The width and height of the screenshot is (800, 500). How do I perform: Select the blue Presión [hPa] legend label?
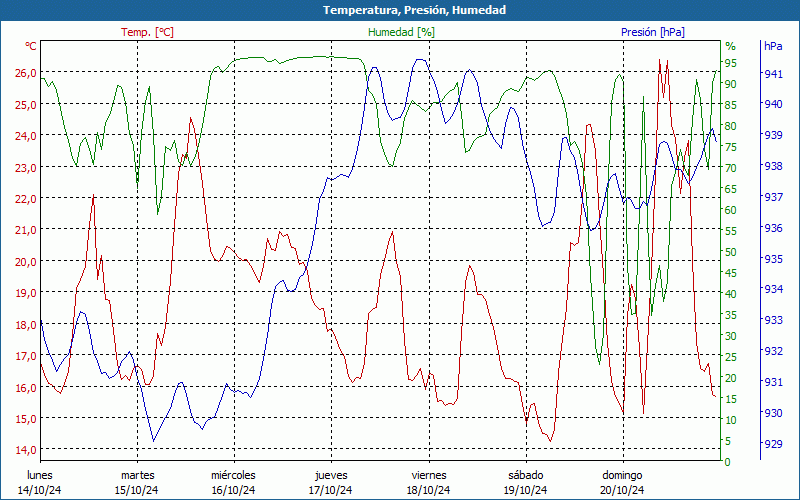(x=653, y=32)
